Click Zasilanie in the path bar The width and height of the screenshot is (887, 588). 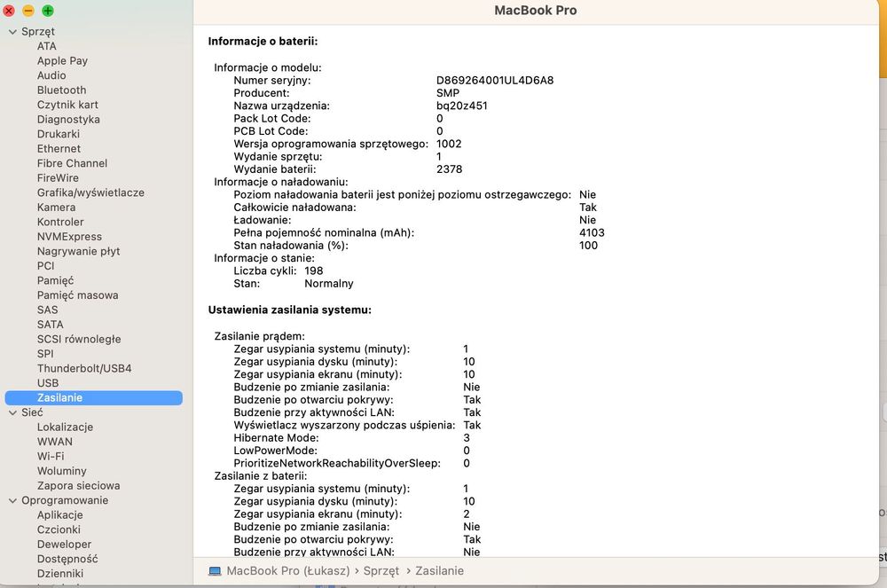pos(440,572)
